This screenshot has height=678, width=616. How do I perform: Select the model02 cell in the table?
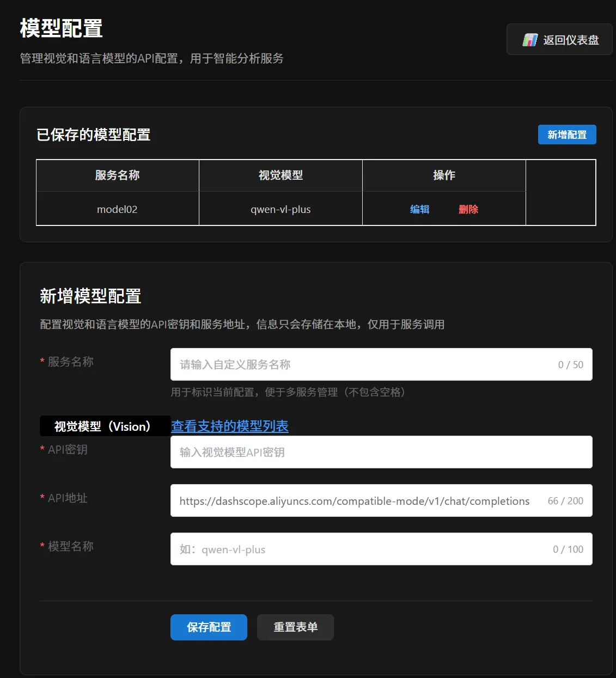[117, 209]
